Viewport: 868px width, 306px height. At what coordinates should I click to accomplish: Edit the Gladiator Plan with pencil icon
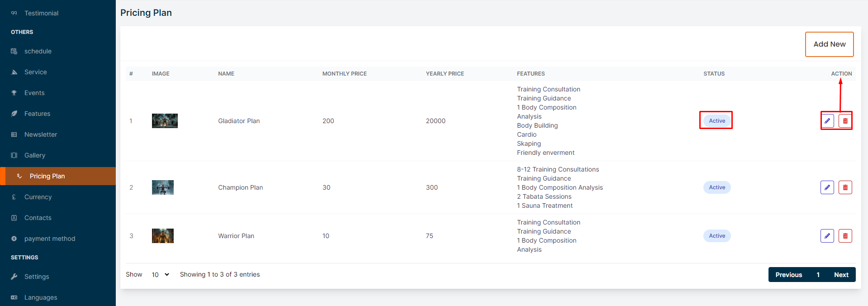pos(827,121)
